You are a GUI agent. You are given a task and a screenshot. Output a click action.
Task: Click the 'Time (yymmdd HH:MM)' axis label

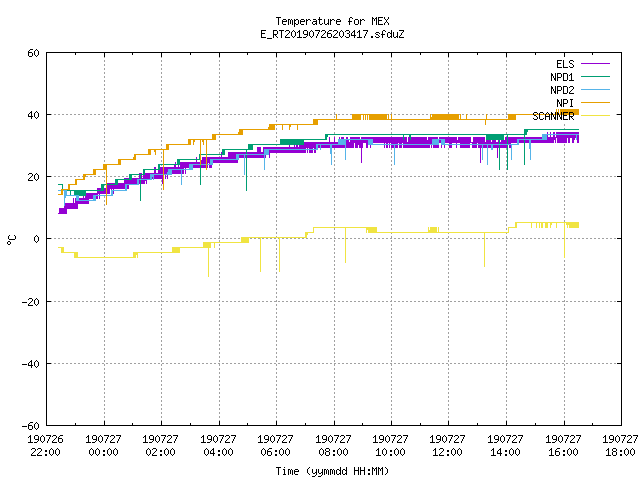point(332,471)
